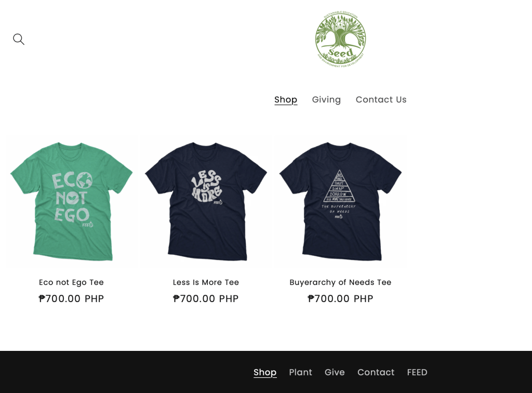Click the Eco not Ego Tee title
The width and height of the screenshot is (532, 393).
[71, 282]
